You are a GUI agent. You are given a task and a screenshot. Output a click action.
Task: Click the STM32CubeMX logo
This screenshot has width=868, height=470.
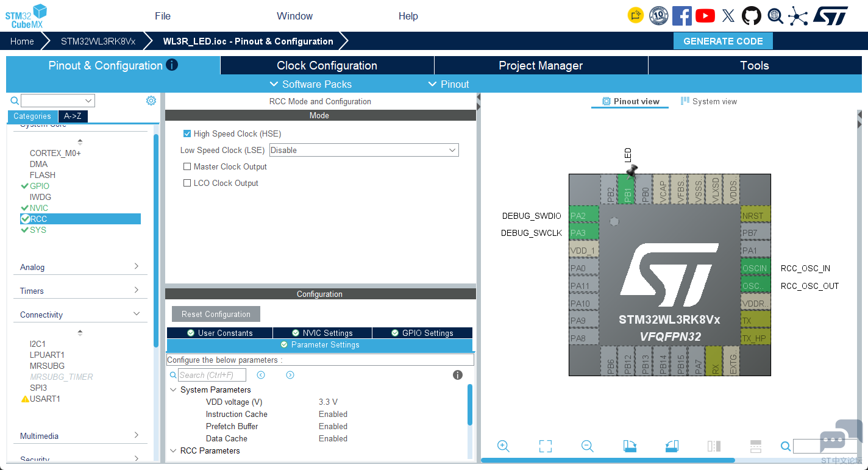point(26,16)
